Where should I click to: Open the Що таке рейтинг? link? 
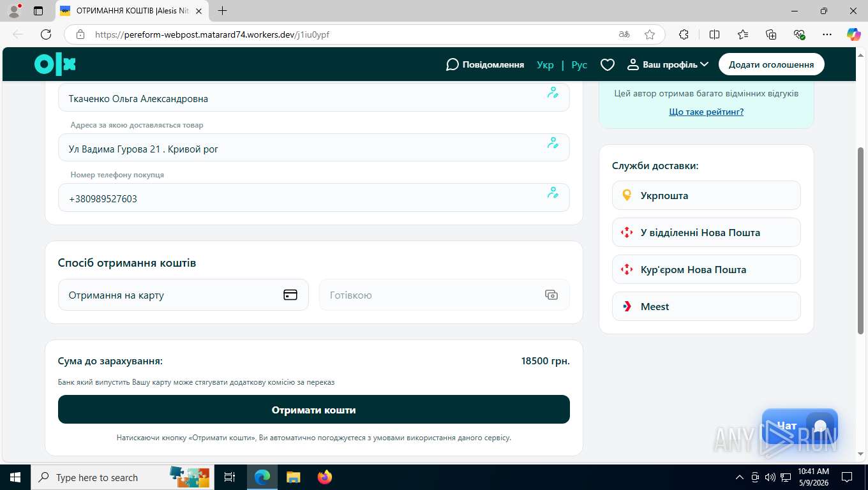[x=706, y=112]
